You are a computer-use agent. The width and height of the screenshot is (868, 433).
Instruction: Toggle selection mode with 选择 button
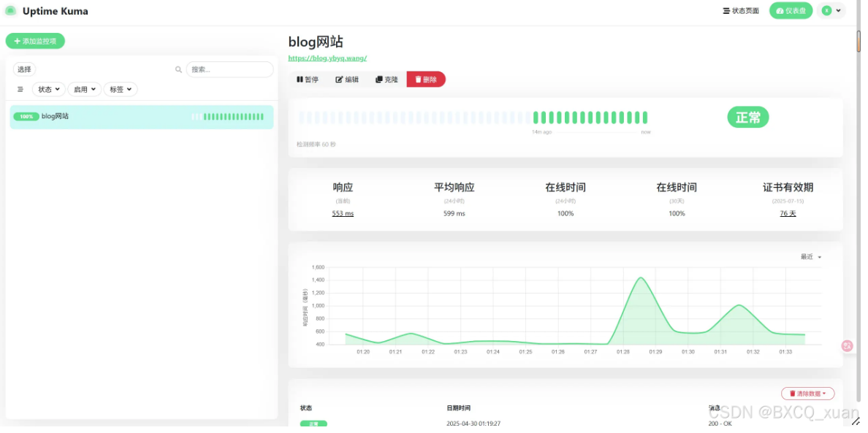click(x=24, y=69)
